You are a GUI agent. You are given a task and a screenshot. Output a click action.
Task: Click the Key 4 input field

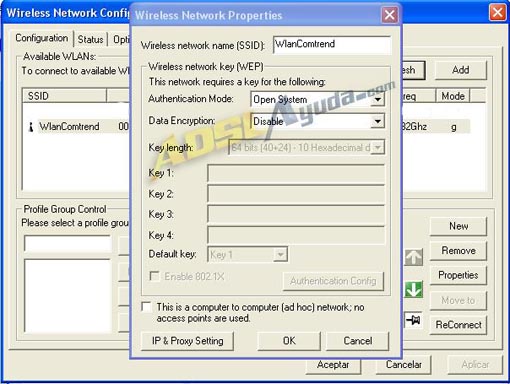[x=296, y=235]
